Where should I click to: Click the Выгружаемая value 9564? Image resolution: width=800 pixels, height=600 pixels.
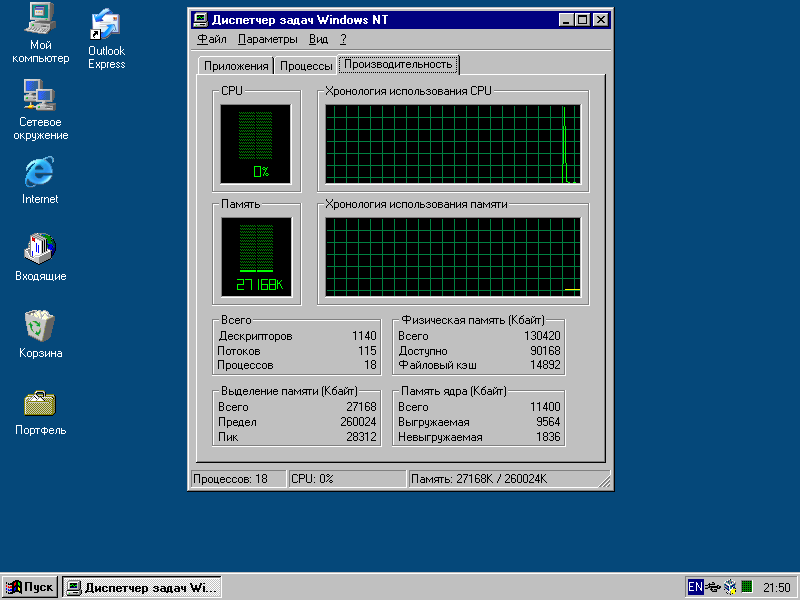[548, 422]
